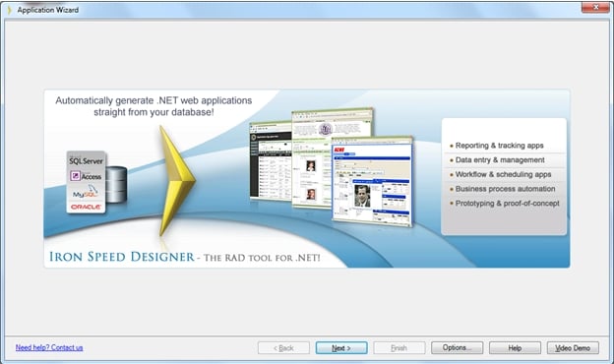Click 'Prototyping & proof-of-concept' text

tap(507, 204)
